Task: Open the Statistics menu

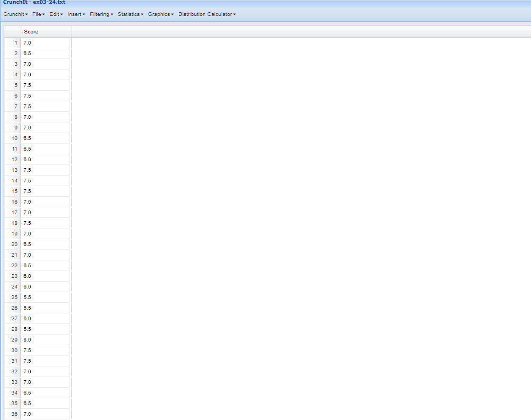Action: [x=130, y=14]
